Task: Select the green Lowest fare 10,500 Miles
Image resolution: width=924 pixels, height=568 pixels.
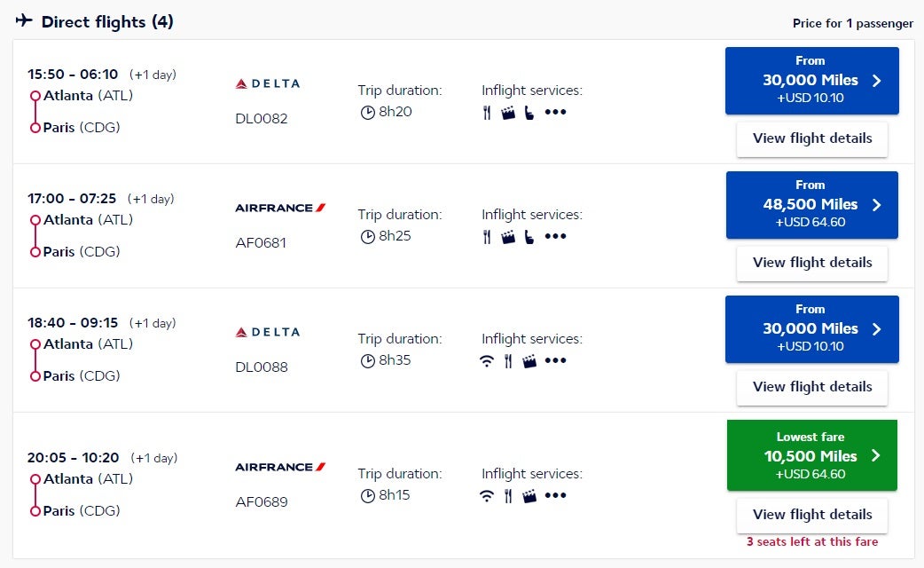Action: click(x=811, y=455)
